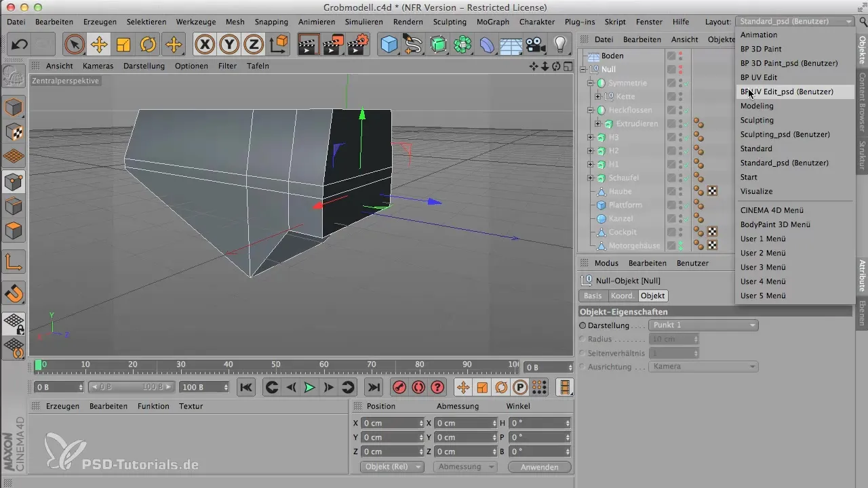Add a light object
The height and width of the screenshot is (488, 868).
pyautogui.click(x=560, y=45)
